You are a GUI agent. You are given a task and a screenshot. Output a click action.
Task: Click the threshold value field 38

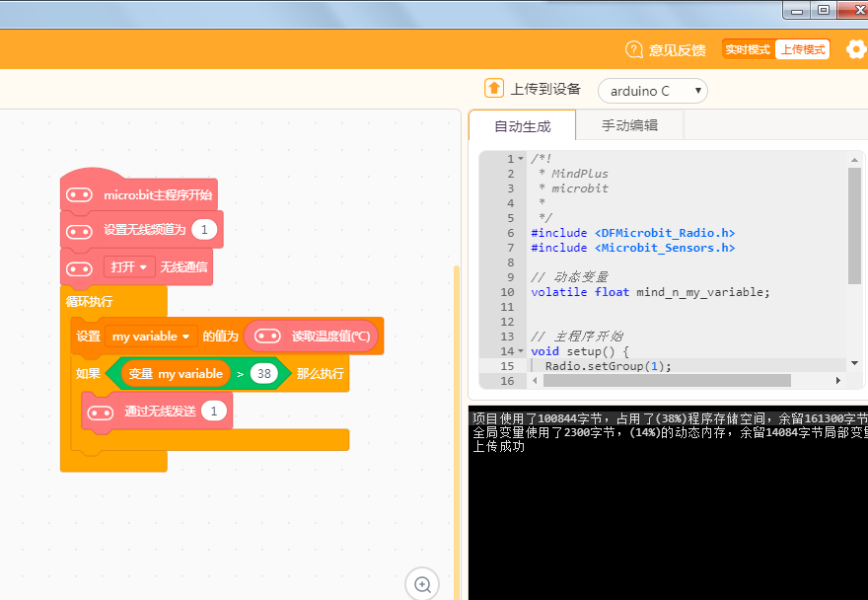click(x=263, y=373)
